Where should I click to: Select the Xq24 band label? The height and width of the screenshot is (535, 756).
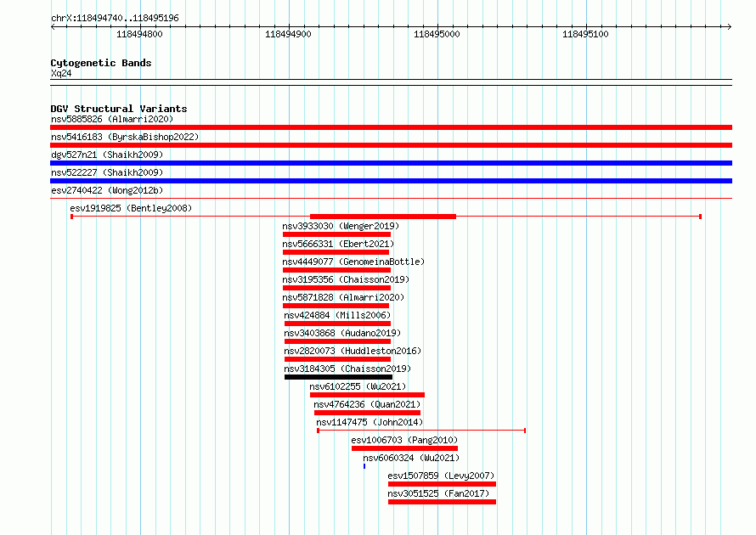coord(61,73)
